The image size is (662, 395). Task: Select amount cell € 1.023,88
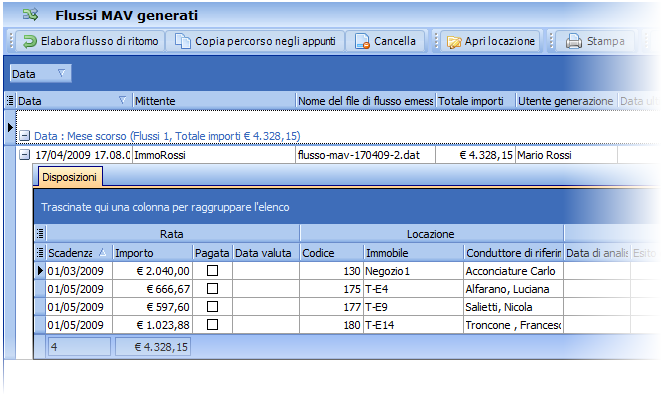coord(152,325)
